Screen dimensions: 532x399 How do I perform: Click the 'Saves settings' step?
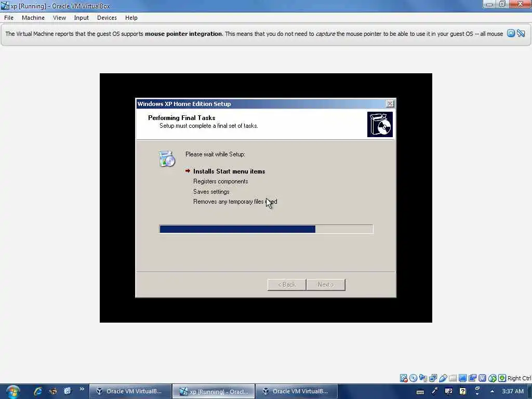point(211,192)
